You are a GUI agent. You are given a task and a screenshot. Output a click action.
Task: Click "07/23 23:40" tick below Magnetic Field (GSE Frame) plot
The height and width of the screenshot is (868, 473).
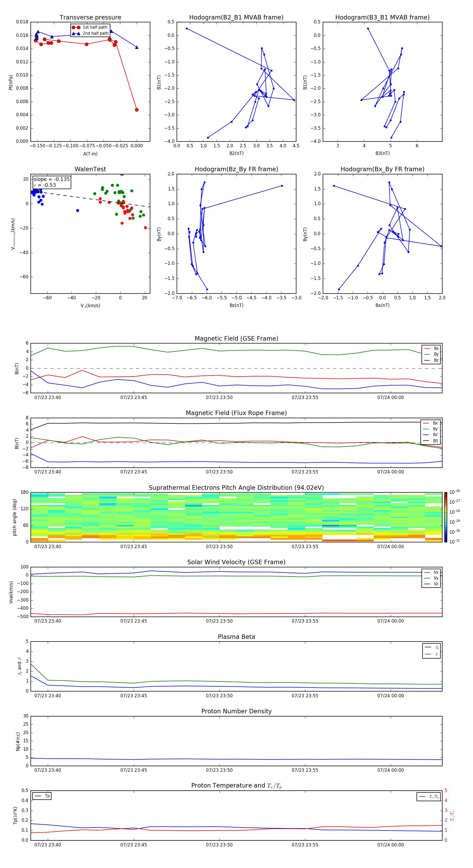click(48, 397)
